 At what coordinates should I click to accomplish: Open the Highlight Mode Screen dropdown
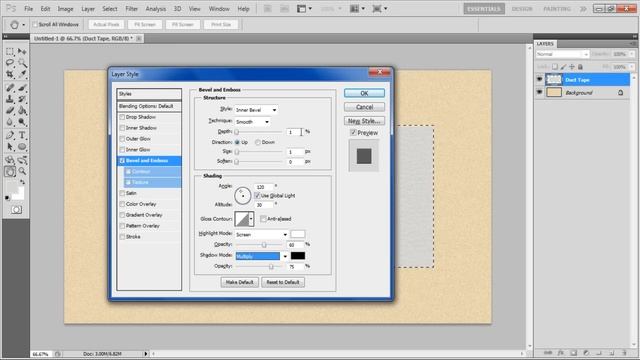tap(262, 235)
